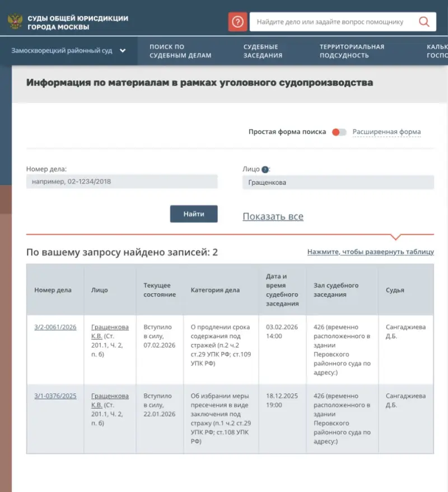
Task: Click Гращенкова К.В. link in first row
Action: tap(110, 331)
